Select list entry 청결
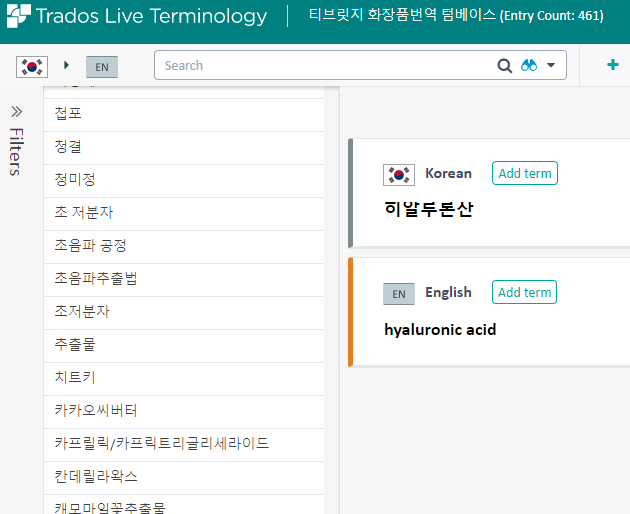Viewport: 630px width, 514px height. 184,147
